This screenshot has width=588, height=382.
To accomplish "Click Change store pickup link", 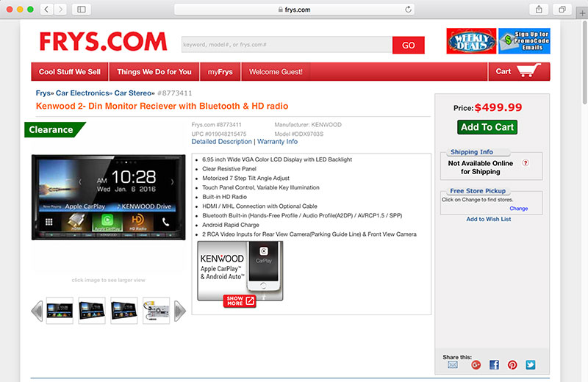I will pyautogui.click(x=519, y=209).
